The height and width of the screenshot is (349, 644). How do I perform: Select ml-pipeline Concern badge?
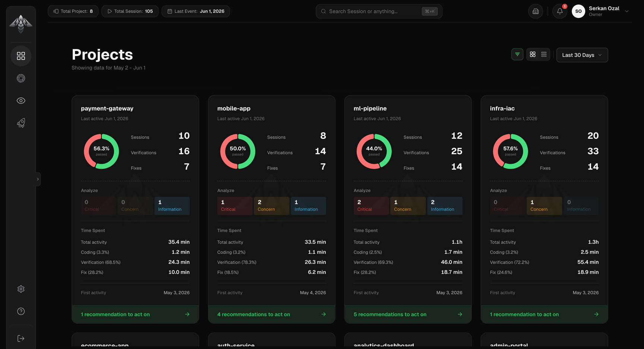coord(408,206)
